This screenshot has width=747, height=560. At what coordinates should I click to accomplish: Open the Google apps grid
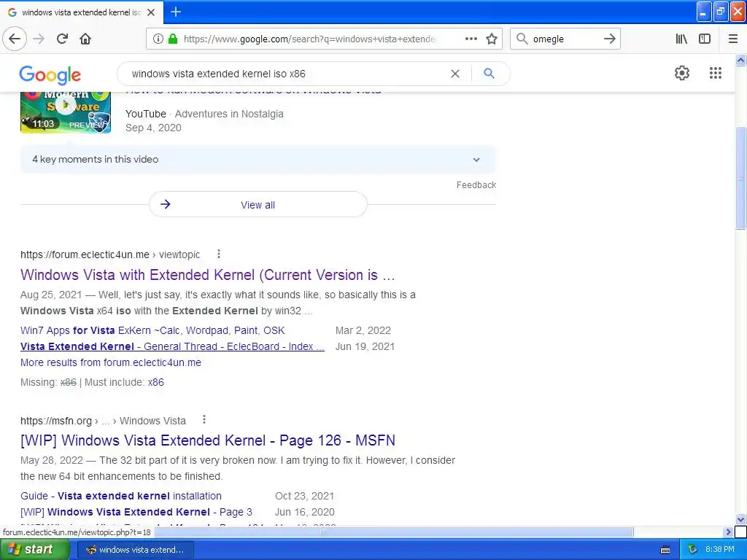(715, 73)
